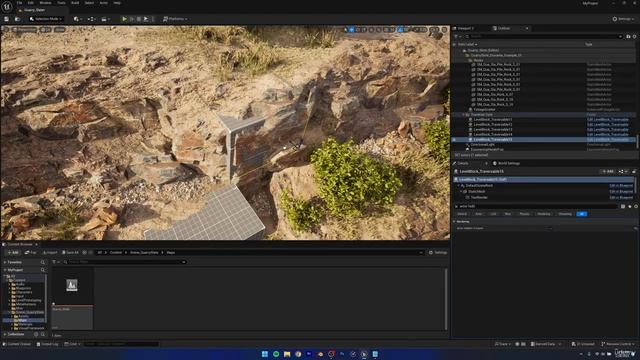
Task: Open File Explorer from the taskbar
Action: 287,354
